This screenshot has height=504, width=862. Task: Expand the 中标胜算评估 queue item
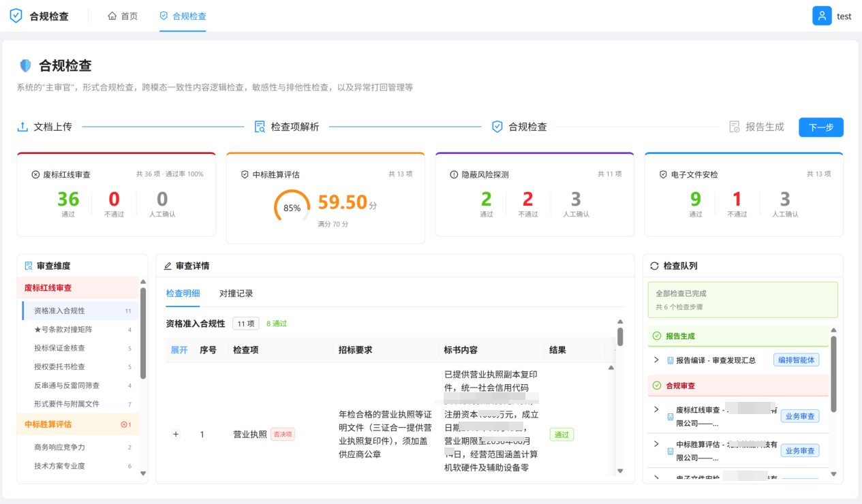click(656, 443)
